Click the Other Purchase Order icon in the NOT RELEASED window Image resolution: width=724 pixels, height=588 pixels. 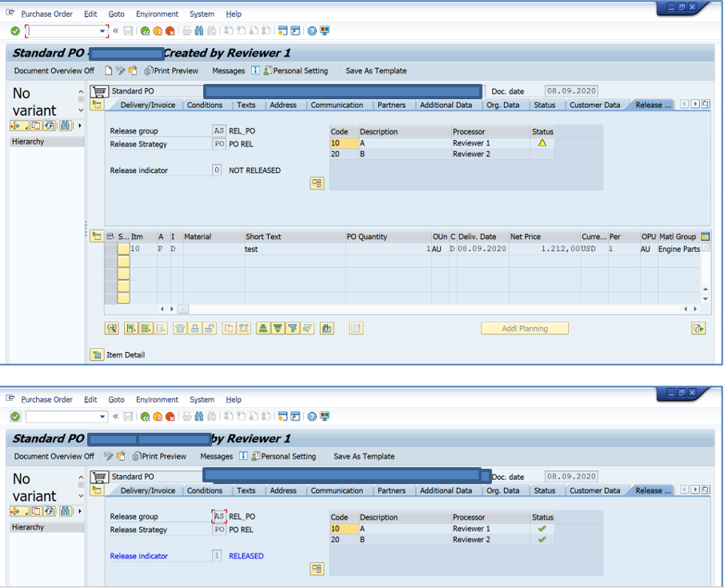(133, 70)
